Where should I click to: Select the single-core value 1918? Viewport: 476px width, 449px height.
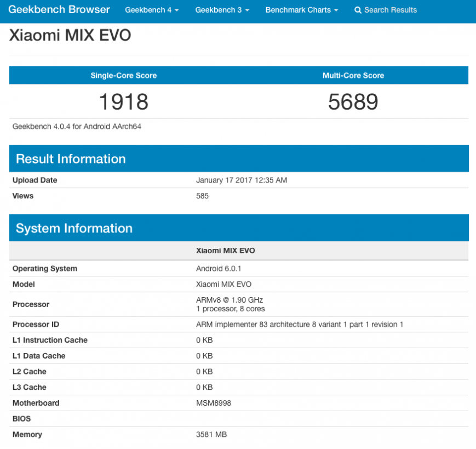tap(124, 102)
